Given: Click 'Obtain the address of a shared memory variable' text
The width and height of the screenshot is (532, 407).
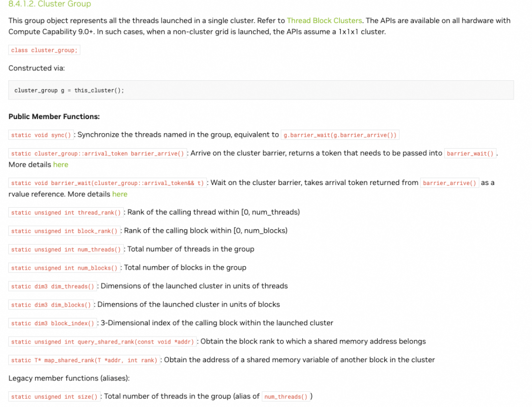Looking at the screenshot, I should coord(299,360).
